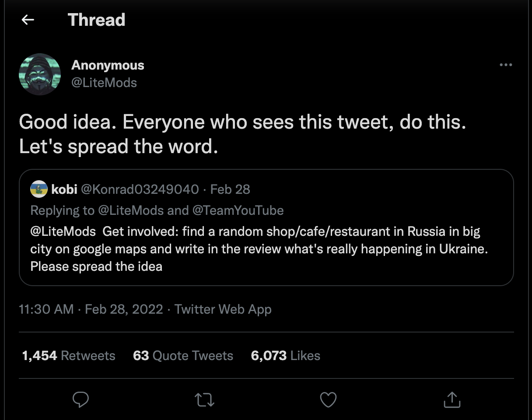The height and width of the screenshot is (420, 532).
Task: Open the @LiteMods handle under Anonymous
Action: click(x=104, y=82)
